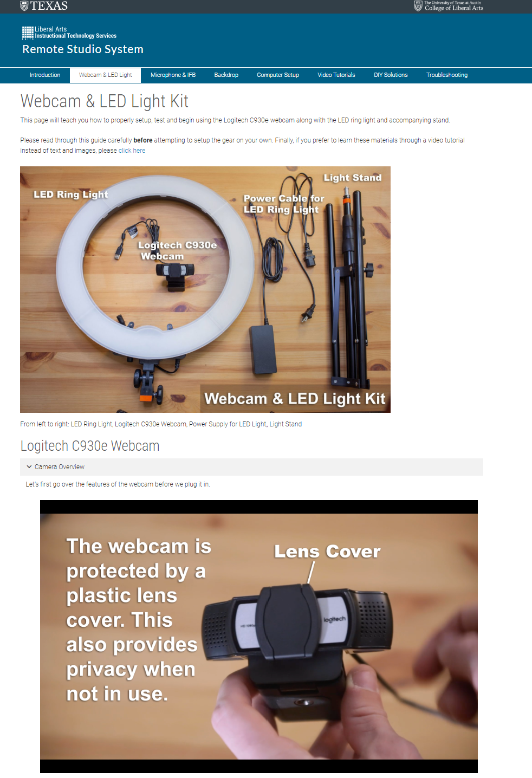Open the Introduction tab
Screen dimensions: 532x778
click(x=45, y=75)
